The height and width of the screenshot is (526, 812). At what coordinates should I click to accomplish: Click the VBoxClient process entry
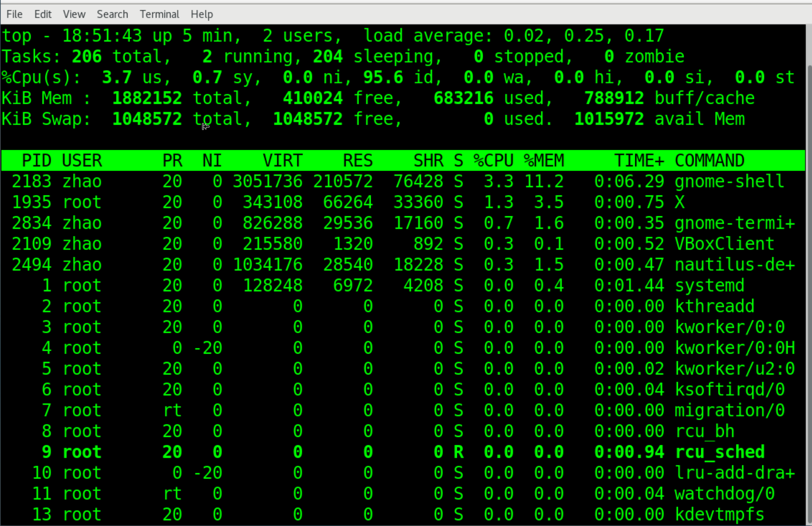pos(724,244)
